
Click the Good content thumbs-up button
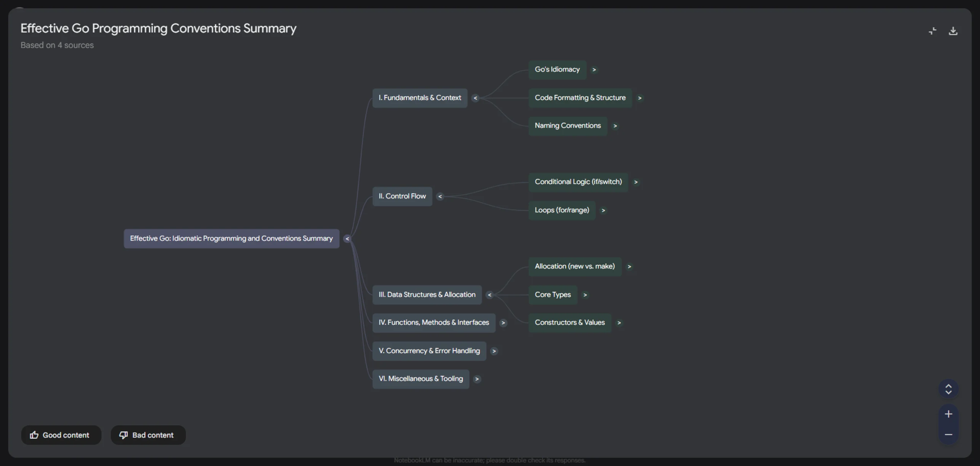coord(61,435)
